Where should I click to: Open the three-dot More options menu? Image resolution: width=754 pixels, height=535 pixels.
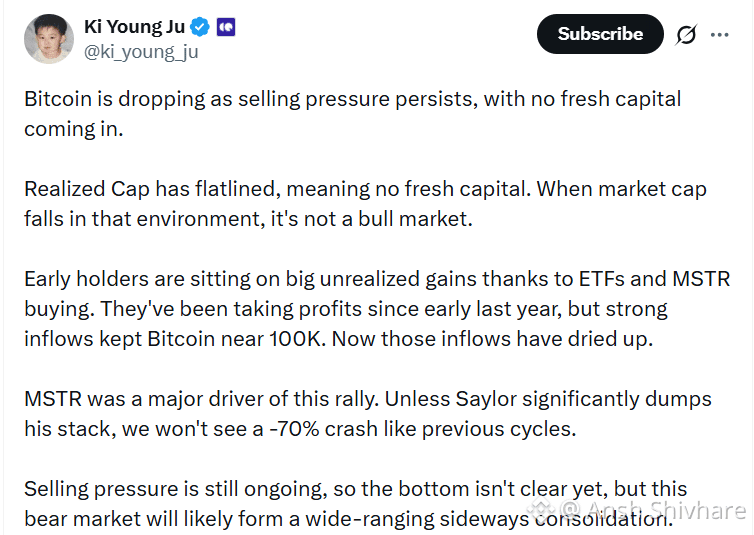point(719,34)
